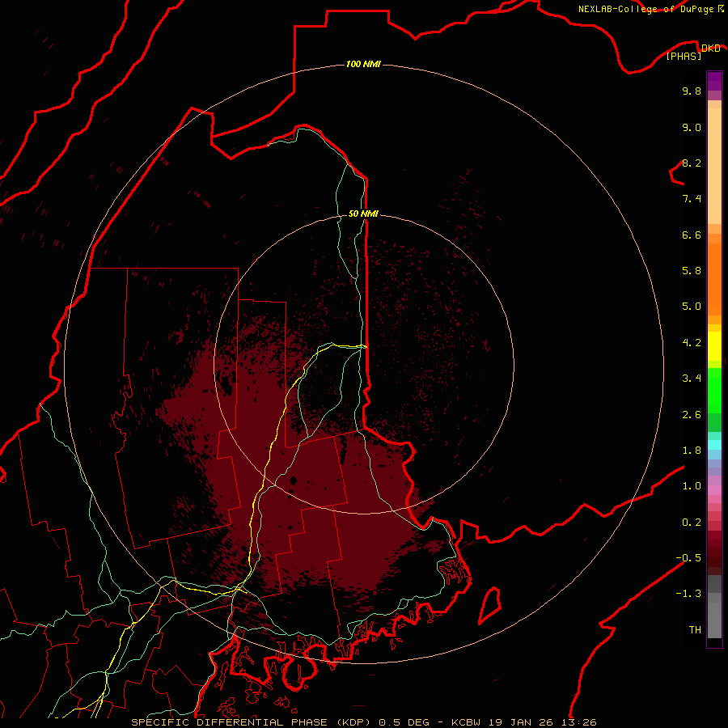Image resolution: width=728 pixels, height=728 pixels.
Task: Click the 0.2 color scale value
Action: [x=692, y=523]
